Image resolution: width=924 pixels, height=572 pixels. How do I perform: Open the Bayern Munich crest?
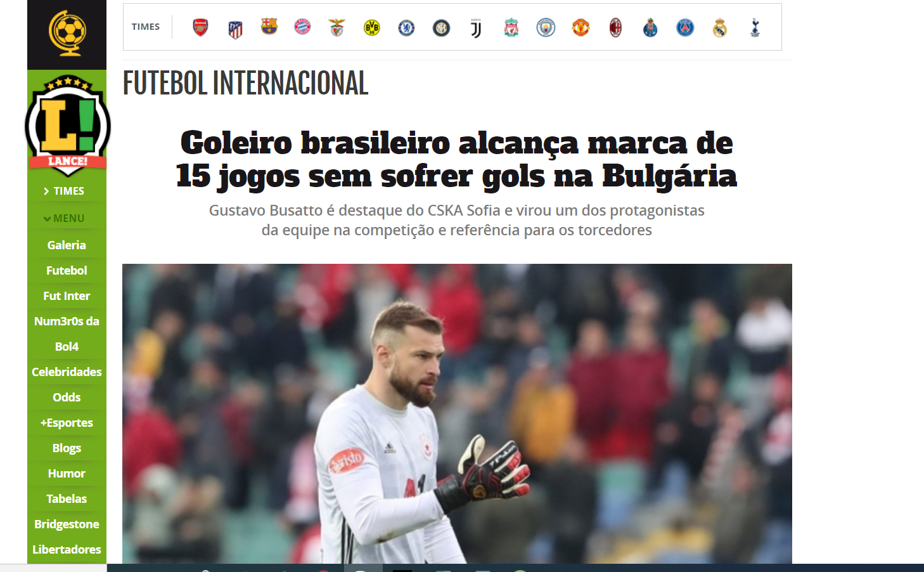303,27
